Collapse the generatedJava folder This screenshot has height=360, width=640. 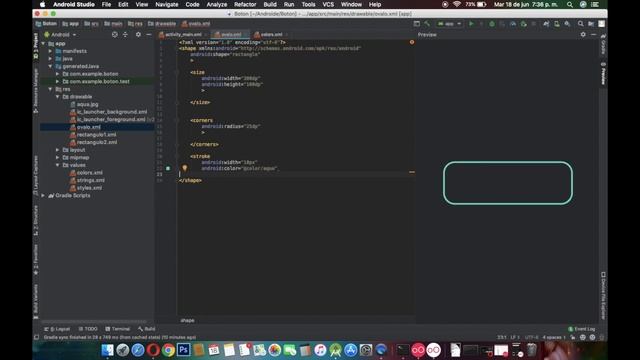pos(50,66)
